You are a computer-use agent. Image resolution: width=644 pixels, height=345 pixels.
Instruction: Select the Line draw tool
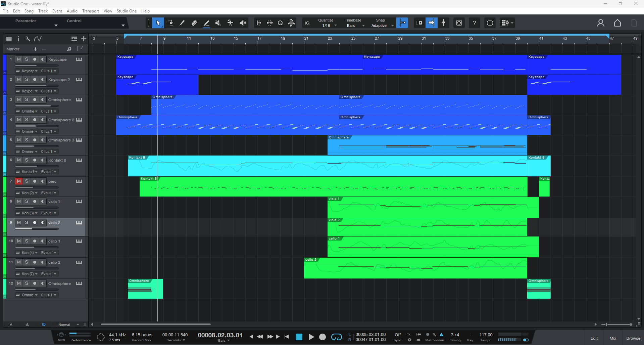[206, 23]
